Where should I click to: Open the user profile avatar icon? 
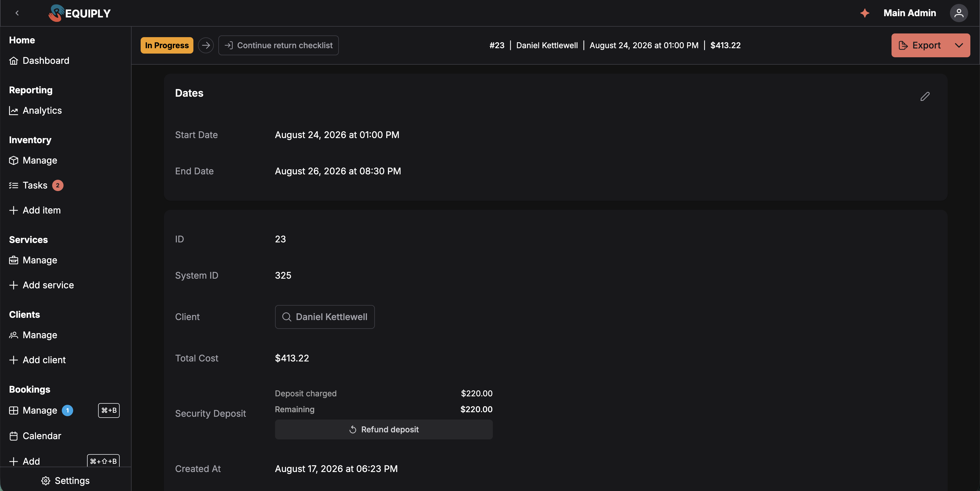(959, 13)
